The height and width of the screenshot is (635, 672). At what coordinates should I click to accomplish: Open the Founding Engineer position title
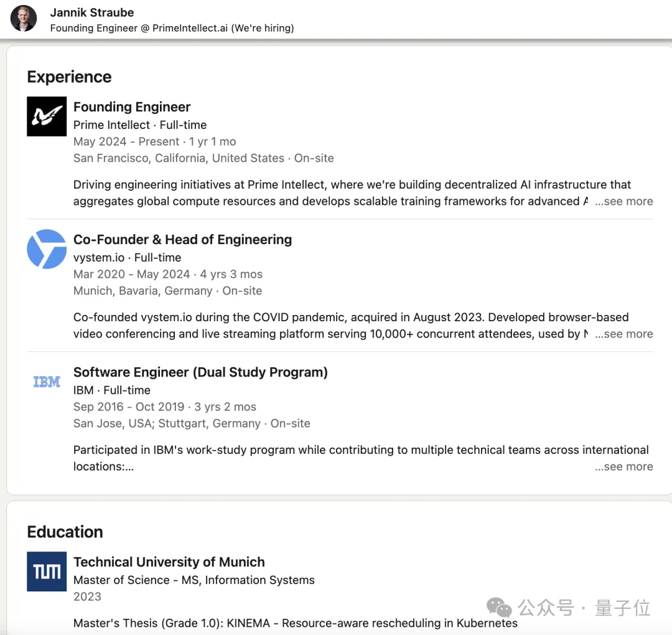(x=132, y=107)
